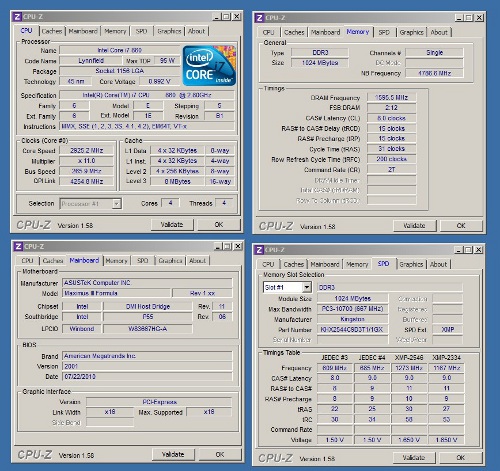Open the Slot #1 memory slot dropdown
Image resolution: width=500 pixels, height=471 pixels.
[307, 287]
